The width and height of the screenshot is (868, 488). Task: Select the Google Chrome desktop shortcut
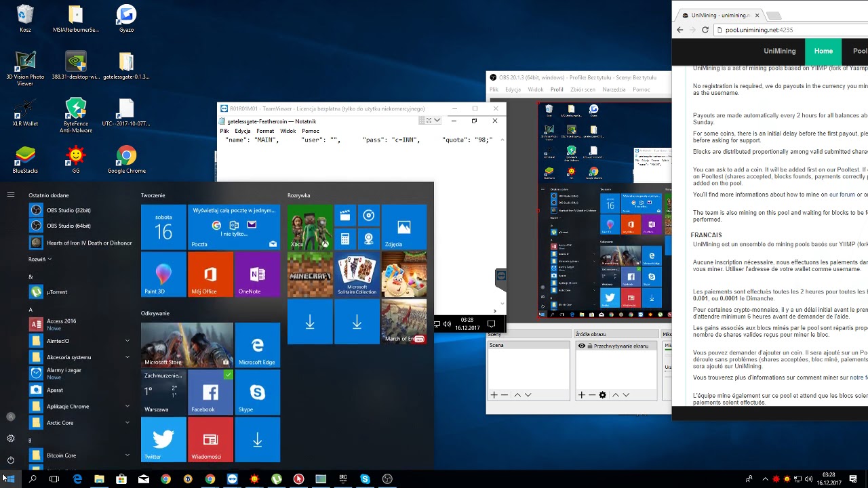(126, 159)
